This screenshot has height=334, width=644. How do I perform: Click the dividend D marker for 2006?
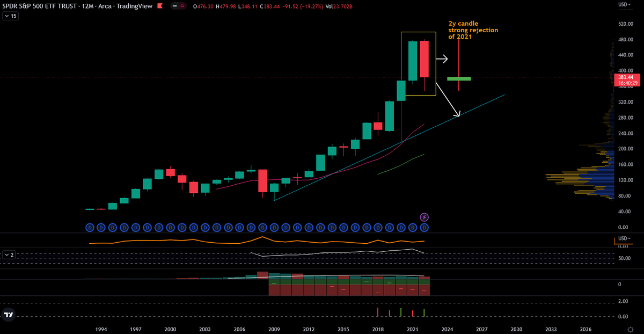click(239, 228)
